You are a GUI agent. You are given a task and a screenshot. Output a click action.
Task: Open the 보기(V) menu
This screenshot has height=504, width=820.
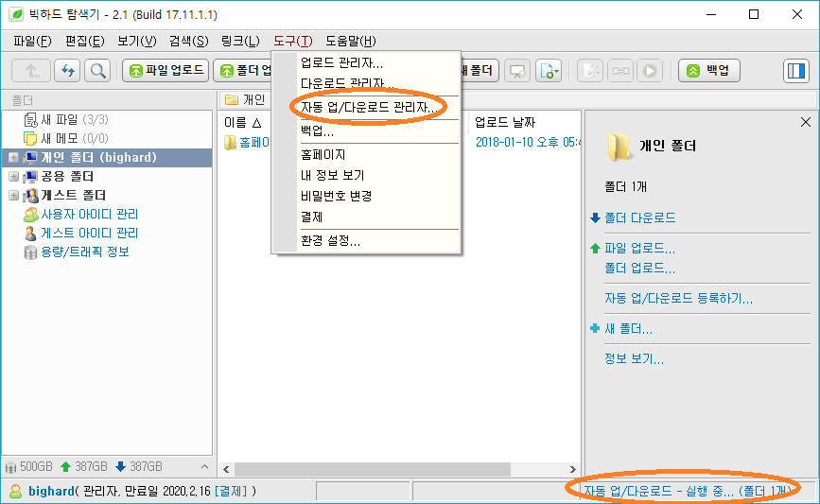click(136, 41)
